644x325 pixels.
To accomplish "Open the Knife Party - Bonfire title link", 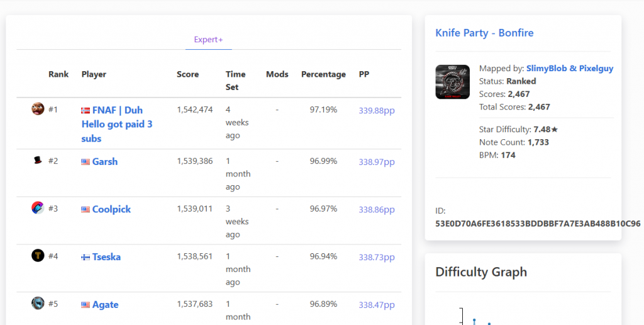I will click(x=484, y=33).
